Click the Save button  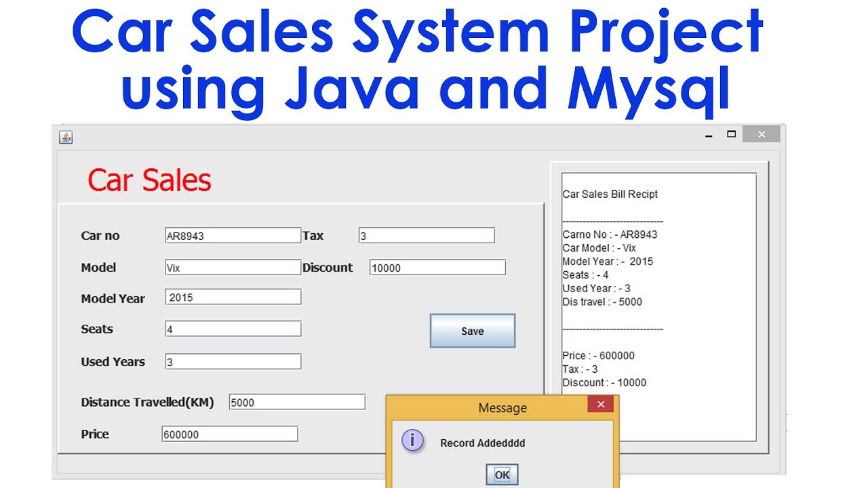(x=473, y=331)
